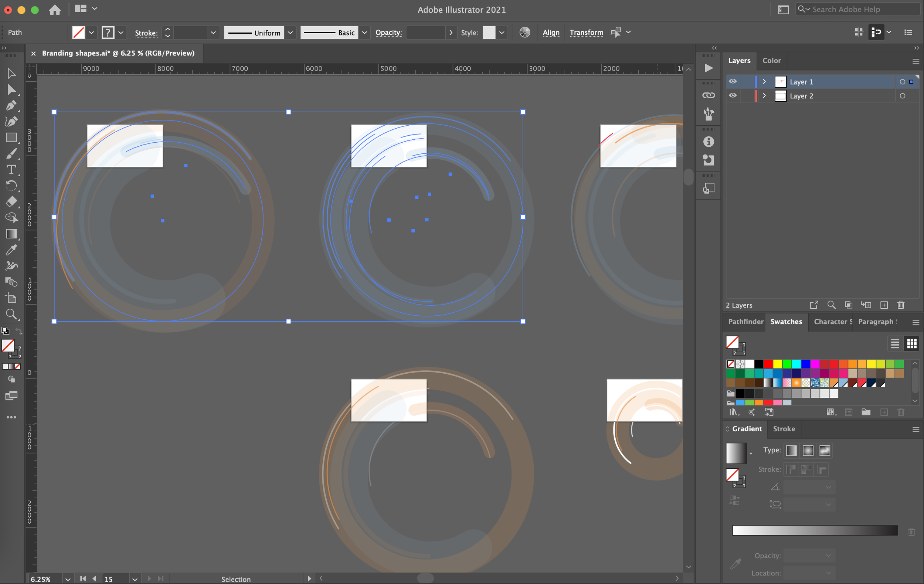Select the Pen tool
This screenshot has height=584, width=924.
point(11,105)
